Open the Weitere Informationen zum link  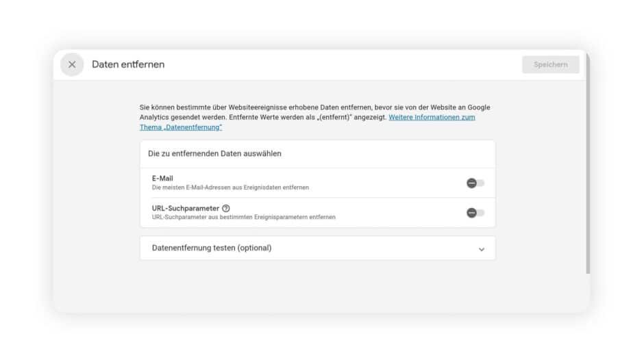(432, 118)
